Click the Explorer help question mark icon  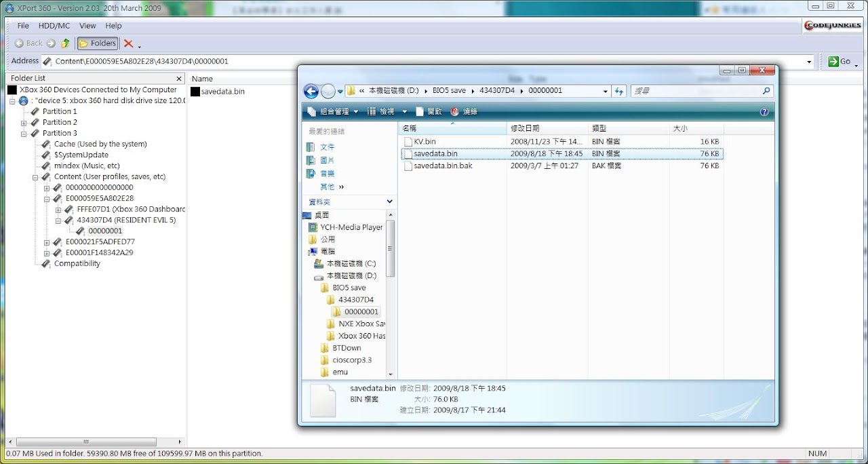(x=764, y=112)
